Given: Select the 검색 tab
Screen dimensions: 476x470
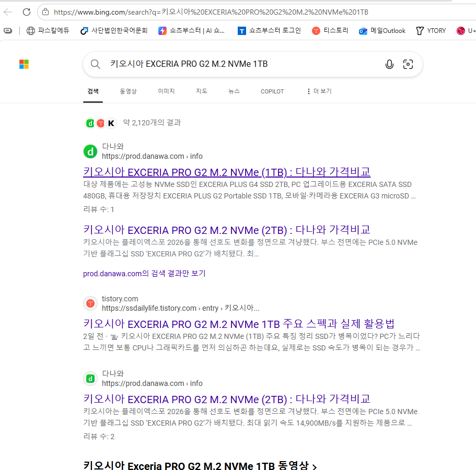Looking at the screenshot, I should (x=93, y=91).
